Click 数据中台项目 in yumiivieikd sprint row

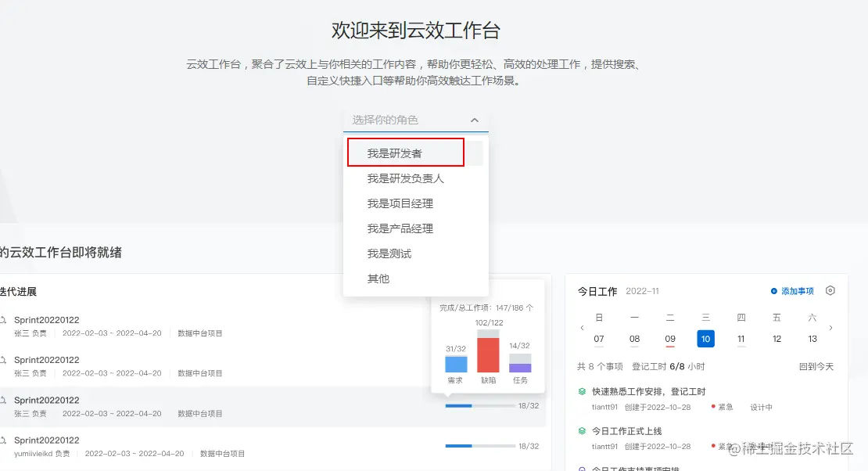pos(222,454)
